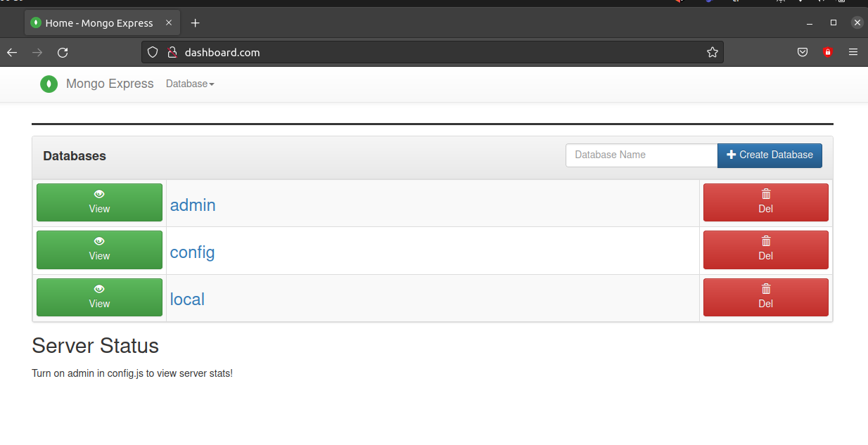Expand the Database dropdown menu
Screen dimensions: 868x445
point(190,84)
